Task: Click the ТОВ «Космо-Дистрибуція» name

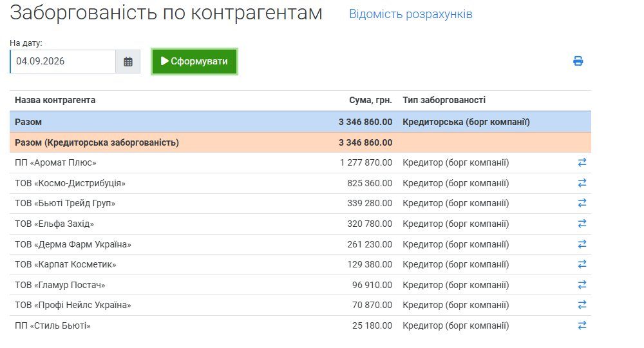Action: click(x=70, y=183)
